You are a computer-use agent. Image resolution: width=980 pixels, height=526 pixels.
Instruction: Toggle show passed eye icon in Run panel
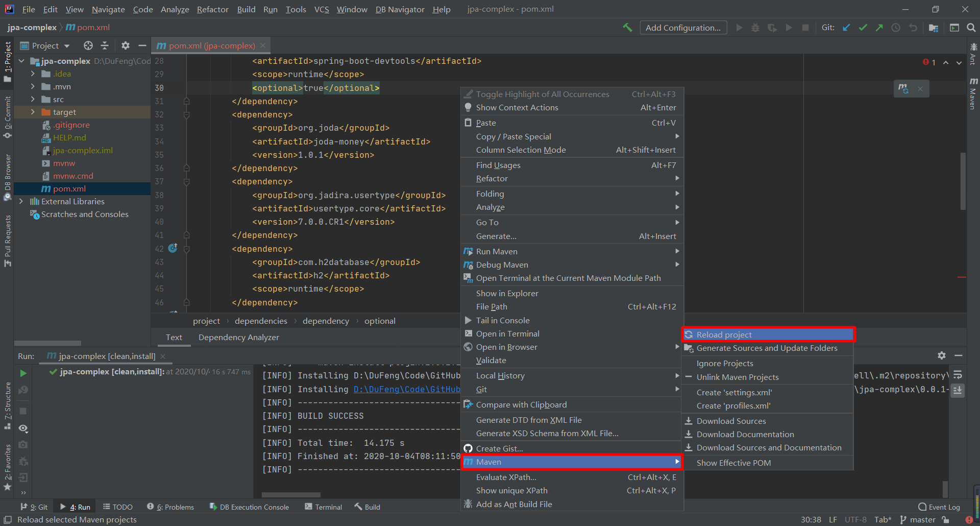click(23, 428)
